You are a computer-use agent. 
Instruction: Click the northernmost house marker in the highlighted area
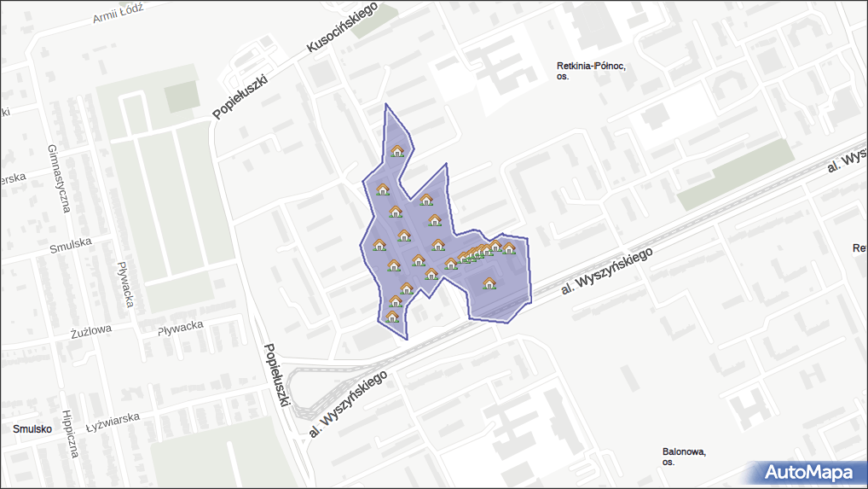click(x=396, y=151)
